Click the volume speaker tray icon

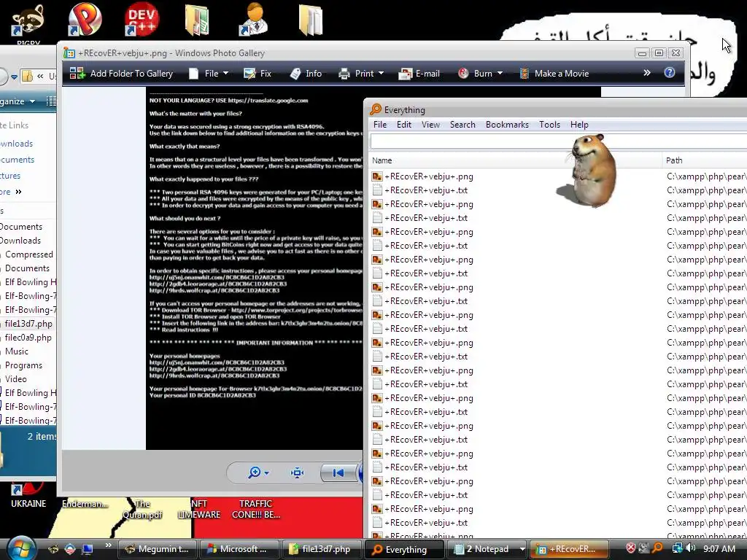(x=691, y=548)
